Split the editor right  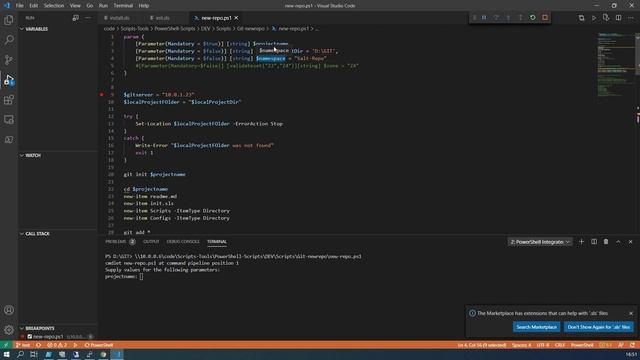click(618, 18)
